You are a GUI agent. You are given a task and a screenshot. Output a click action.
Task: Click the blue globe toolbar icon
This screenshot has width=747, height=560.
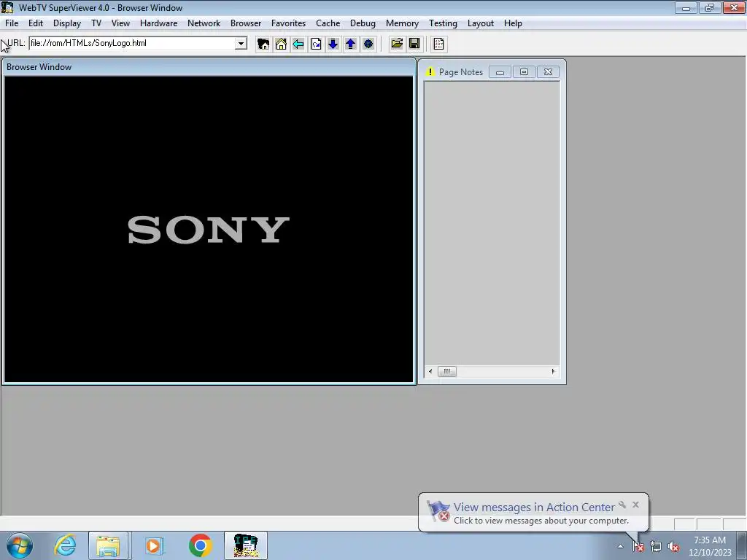click(368, 44)
